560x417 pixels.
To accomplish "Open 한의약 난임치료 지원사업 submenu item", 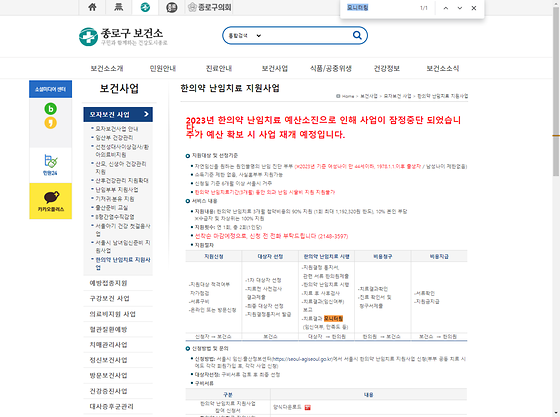I will click(x=122, y=263).
